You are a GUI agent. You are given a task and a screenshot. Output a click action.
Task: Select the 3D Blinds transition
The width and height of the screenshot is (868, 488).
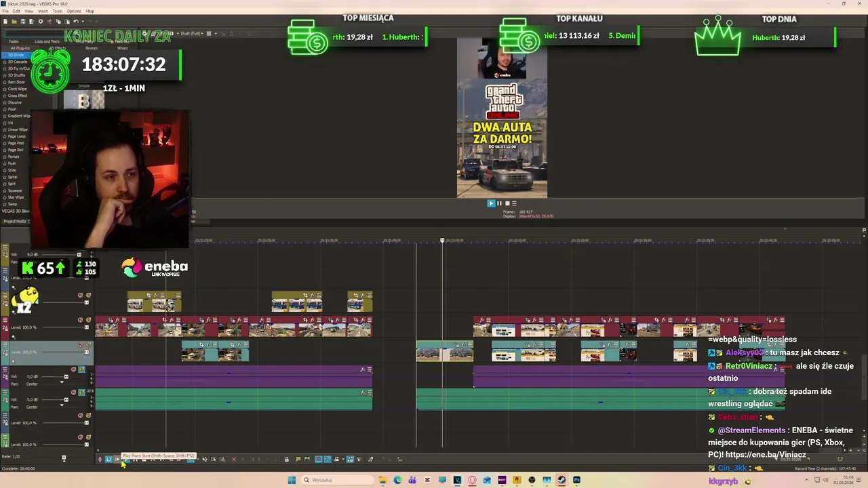pyautogui.click(x=16, y=55)
